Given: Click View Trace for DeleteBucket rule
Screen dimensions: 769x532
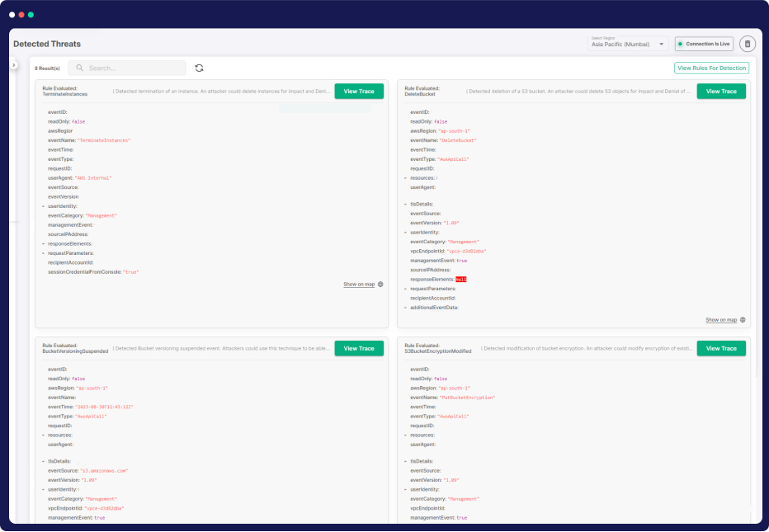Looking at the screenshot, I should click(721, 91).
